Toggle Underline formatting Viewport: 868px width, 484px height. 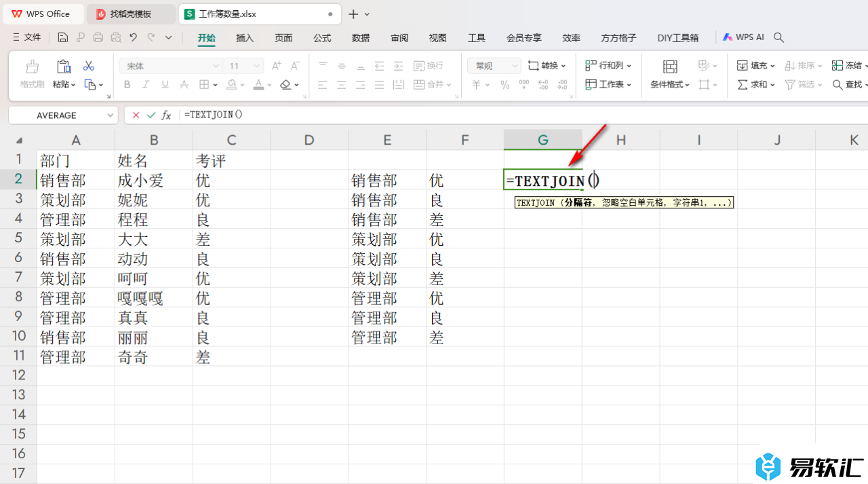[x=165, y=85]
